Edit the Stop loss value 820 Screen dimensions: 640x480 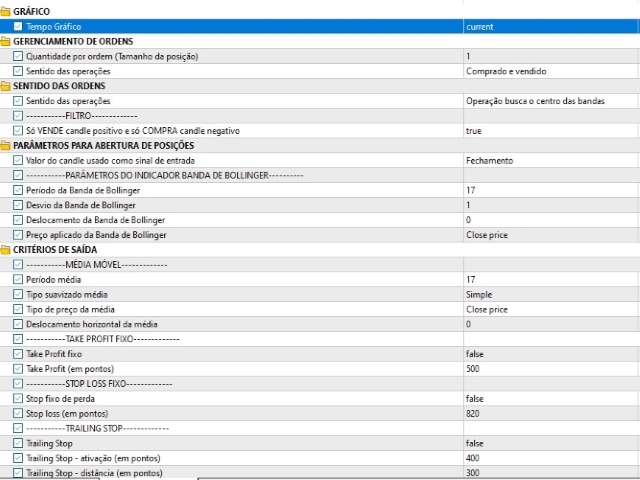(x=551, y=413)
